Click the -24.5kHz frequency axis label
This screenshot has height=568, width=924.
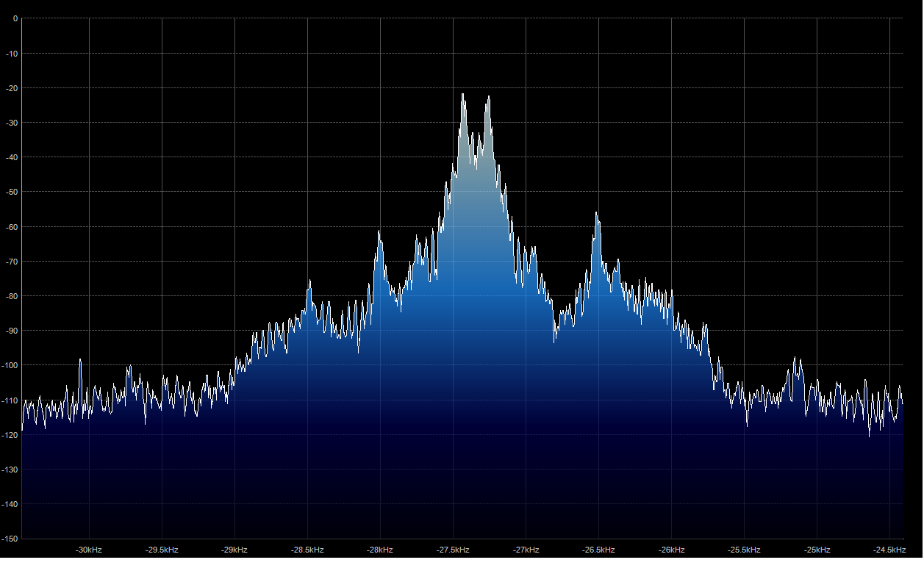click(889, 550)
